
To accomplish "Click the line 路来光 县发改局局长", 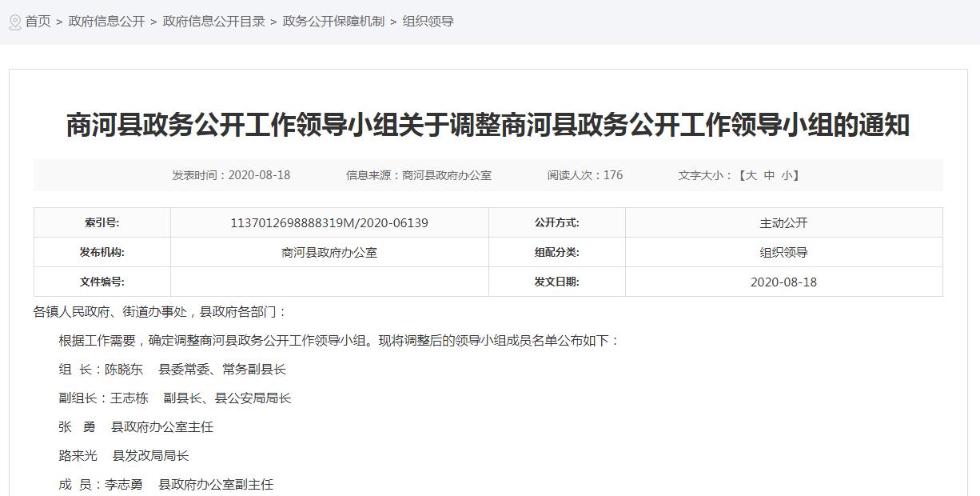I will click(124, 456).
